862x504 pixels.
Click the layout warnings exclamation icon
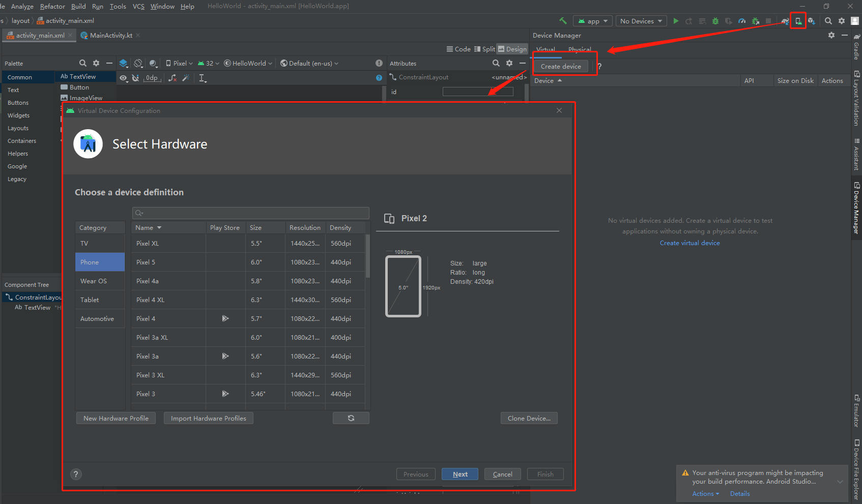coord(379,63)
